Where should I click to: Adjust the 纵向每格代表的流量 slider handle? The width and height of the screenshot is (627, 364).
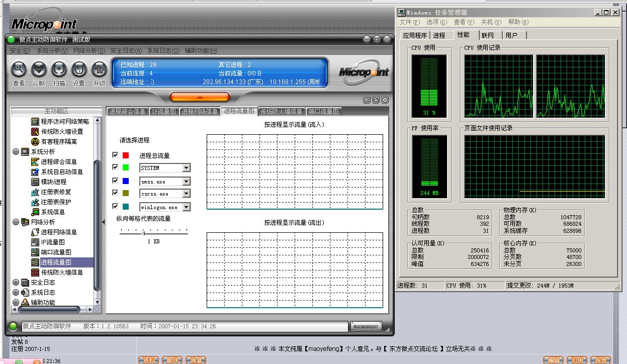click(143, 233)
